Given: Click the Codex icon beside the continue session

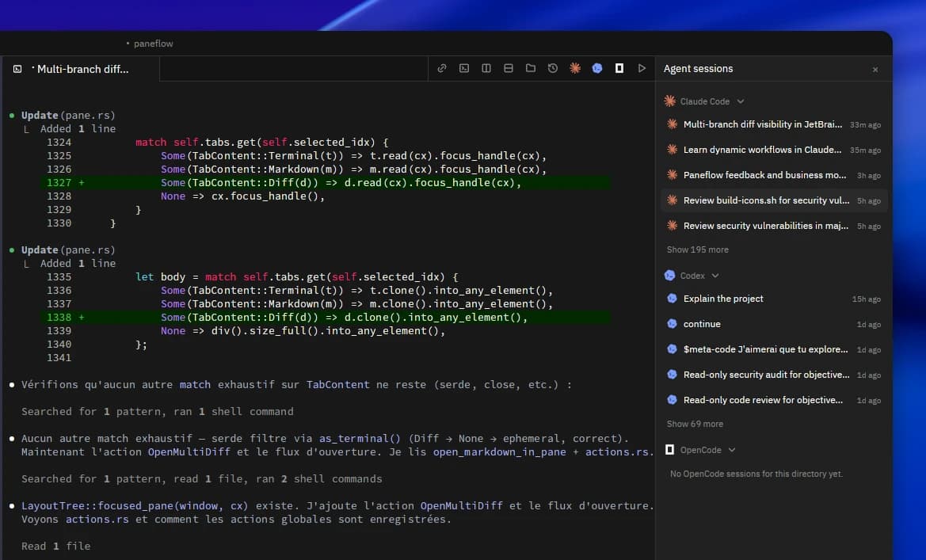Looking at the screenshot, I should (x=672, y=324).
